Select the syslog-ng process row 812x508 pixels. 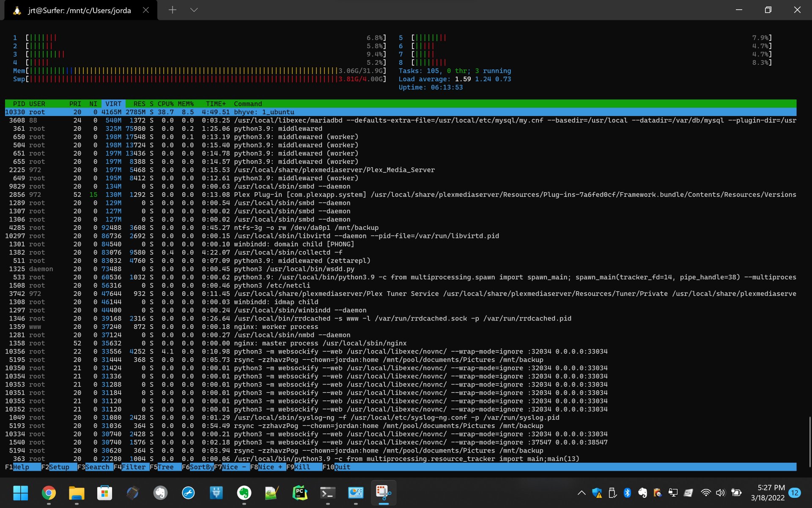point(401,417)
